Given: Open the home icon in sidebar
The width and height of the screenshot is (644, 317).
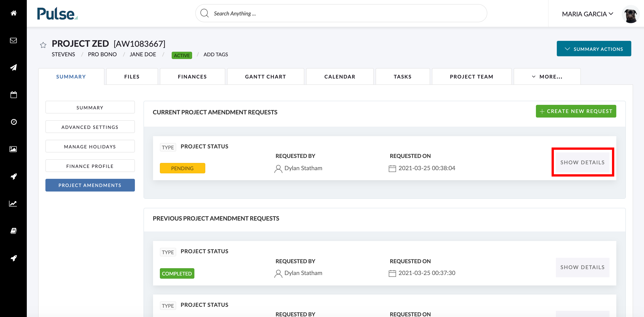Looking at the screenshot, I should click(13, 13).
